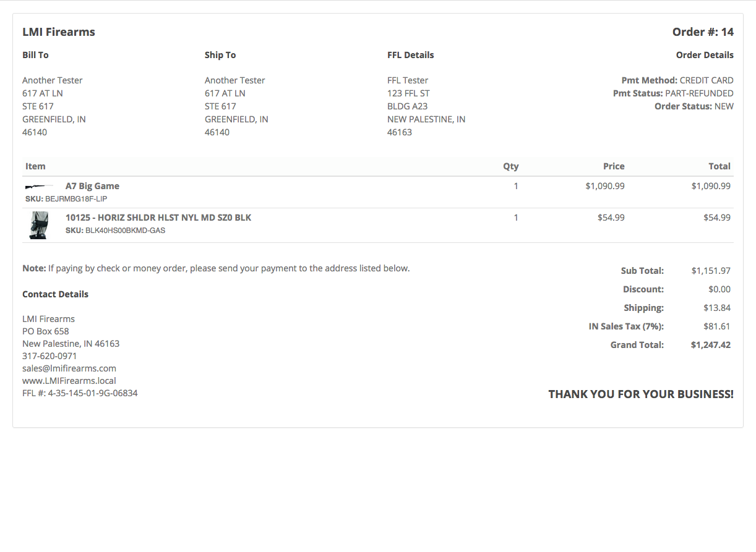Click the sales@lmifirearms.com email address
Screen dimensions: 756x552
(69, 368)
